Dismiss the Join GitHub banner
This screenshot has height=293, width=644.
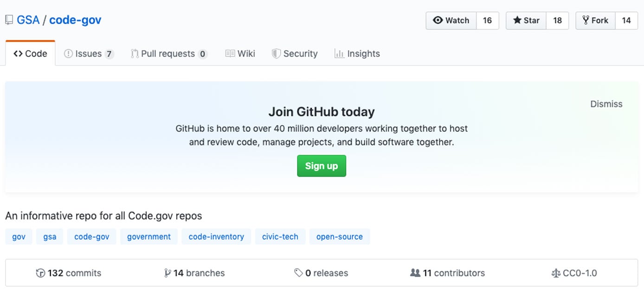tap(606, 104)
